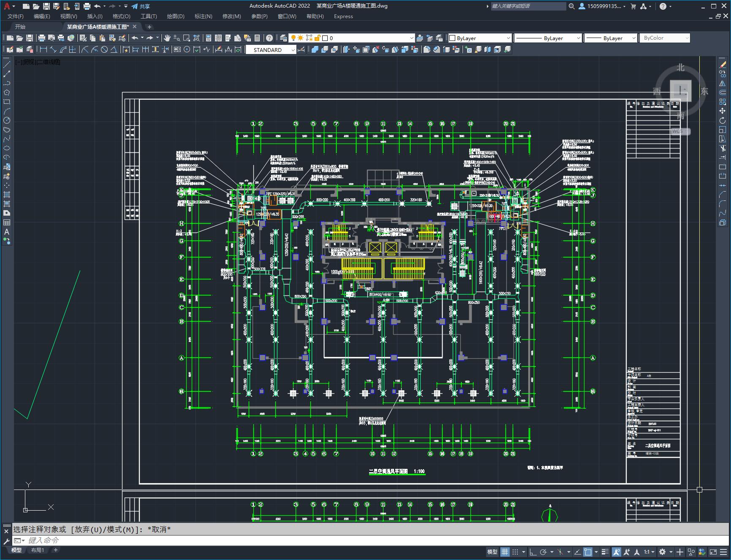Select the Linear dimension tool
The height and width of the screenshot is (560, 731).
point(43,49)
